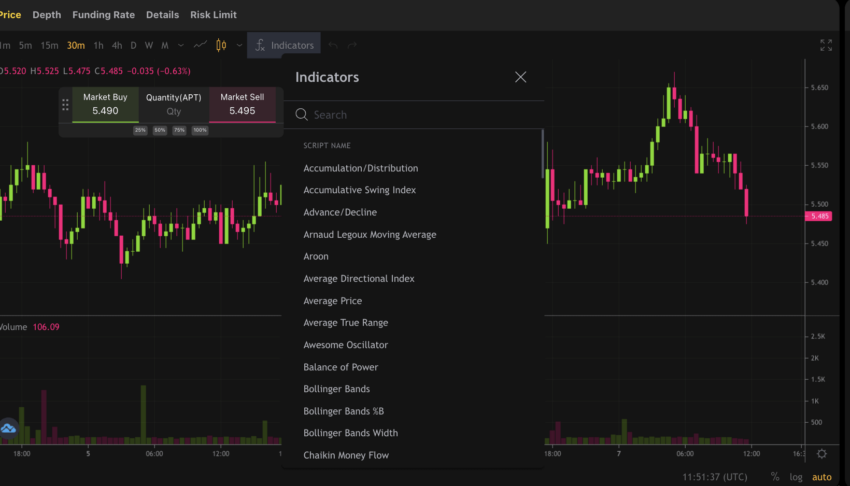Image resolution: width=850 pixels, height=486 pixels.
Task: Select the 4h timeframe
Action: tap(117, 46)
